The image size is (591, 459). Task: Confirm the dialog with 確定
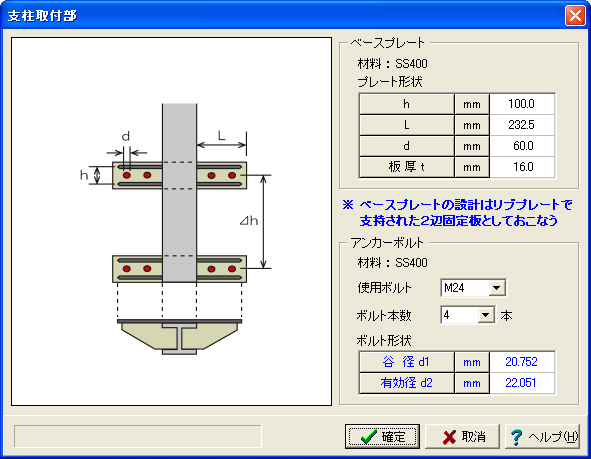382,436
